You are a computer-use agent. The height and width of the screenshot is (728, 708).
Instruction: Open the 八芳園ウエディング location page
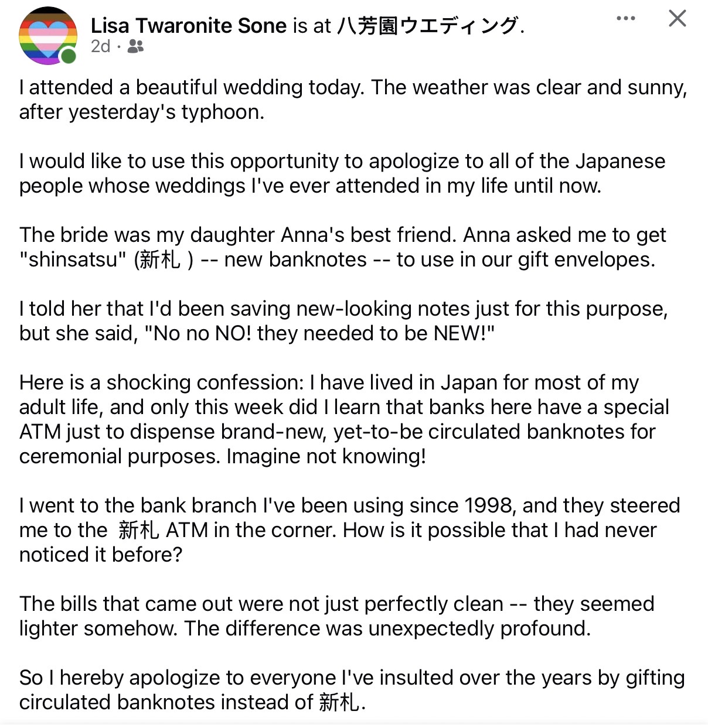tap(428, 26)
